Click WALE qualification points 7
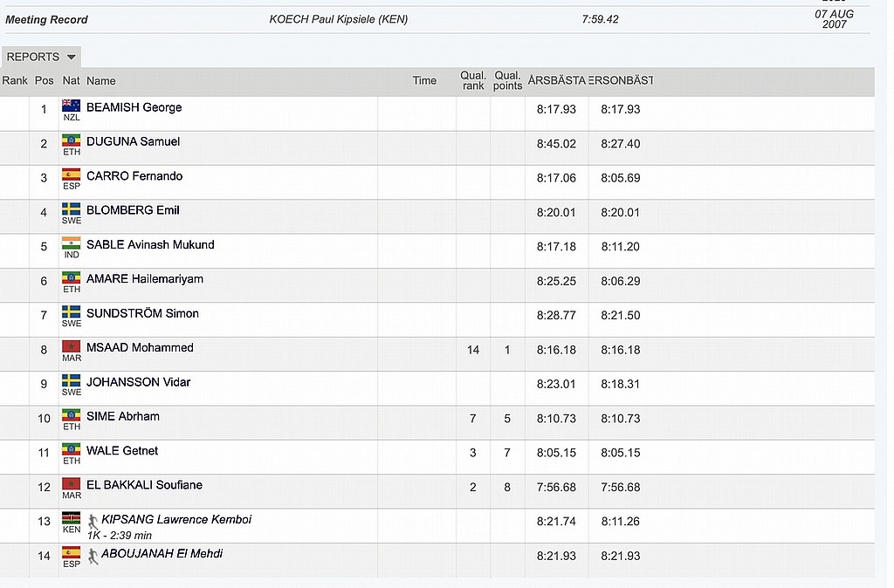894x588 pixels. (x=507, y=453)
